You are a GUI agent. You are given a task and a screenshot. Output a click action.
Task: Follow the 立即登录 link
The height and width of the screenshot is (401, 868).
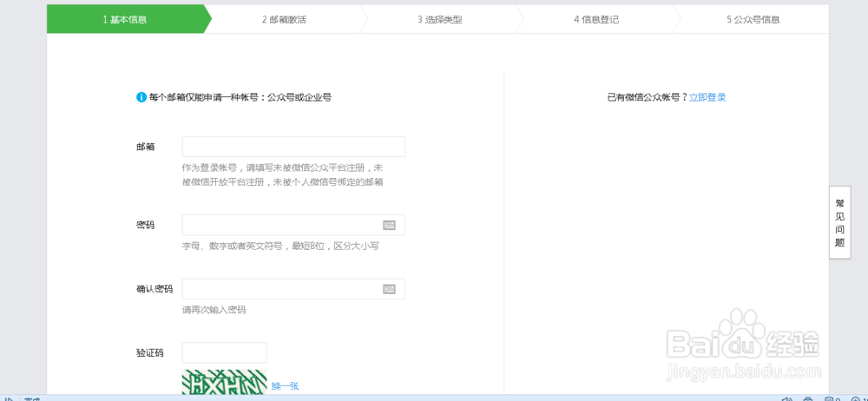tap(707, 97)
